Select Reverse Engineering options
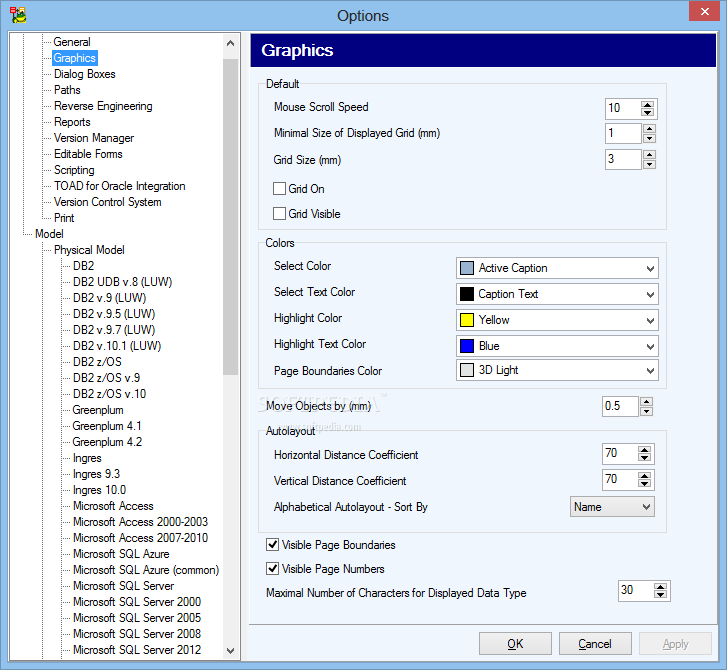This screenshot has height=670, width=727. (103, 106)
